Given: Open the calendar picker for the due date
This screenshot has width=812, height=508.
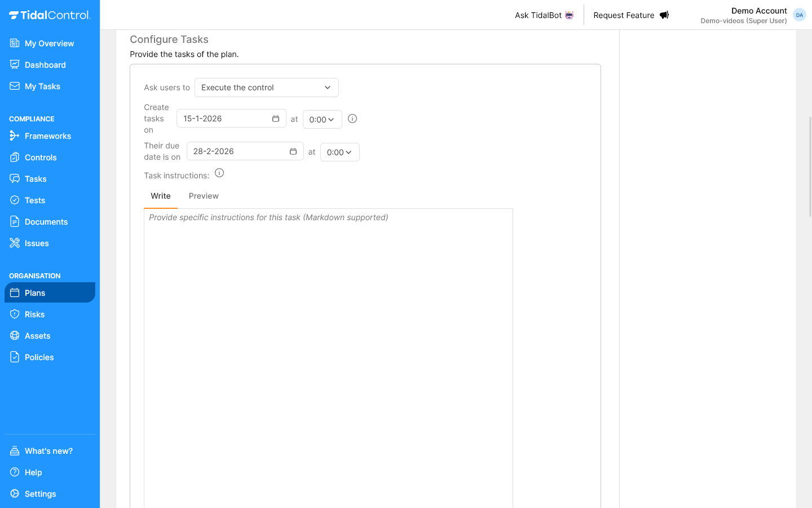Looking at the screenshot, I should coord(293,151).
